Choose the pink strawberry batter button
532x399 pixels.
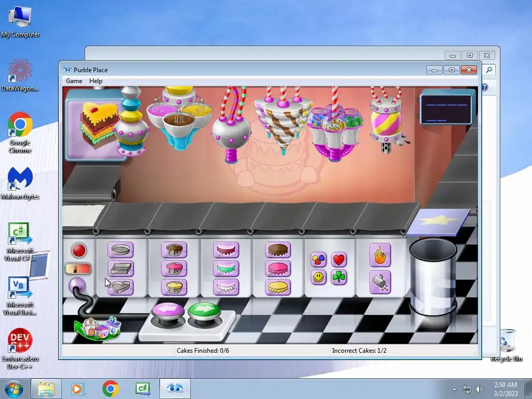(x=174, y=269)
